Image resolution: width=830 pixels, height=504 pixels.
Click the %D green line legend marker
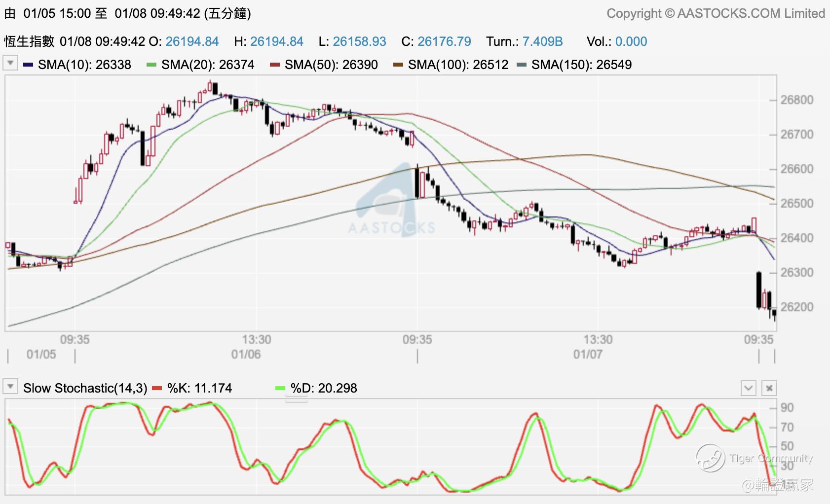coord(280,388)
